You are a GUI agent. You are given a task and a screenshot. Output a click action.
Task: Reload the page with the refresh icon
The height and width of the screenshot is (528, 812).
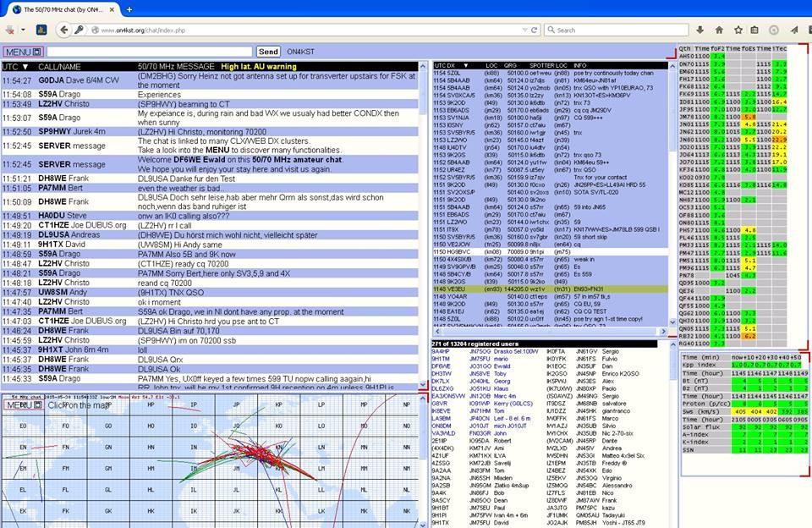click(534, 30)
